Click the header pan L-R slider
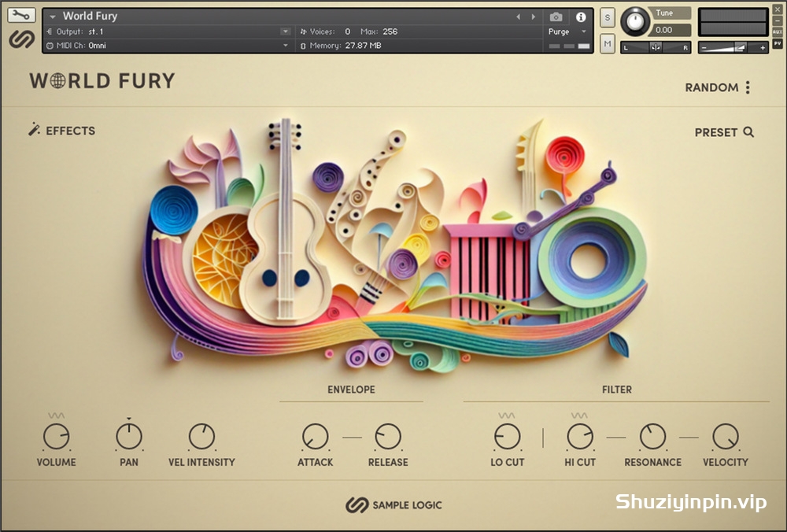The image size is (787, 532). 656,48
